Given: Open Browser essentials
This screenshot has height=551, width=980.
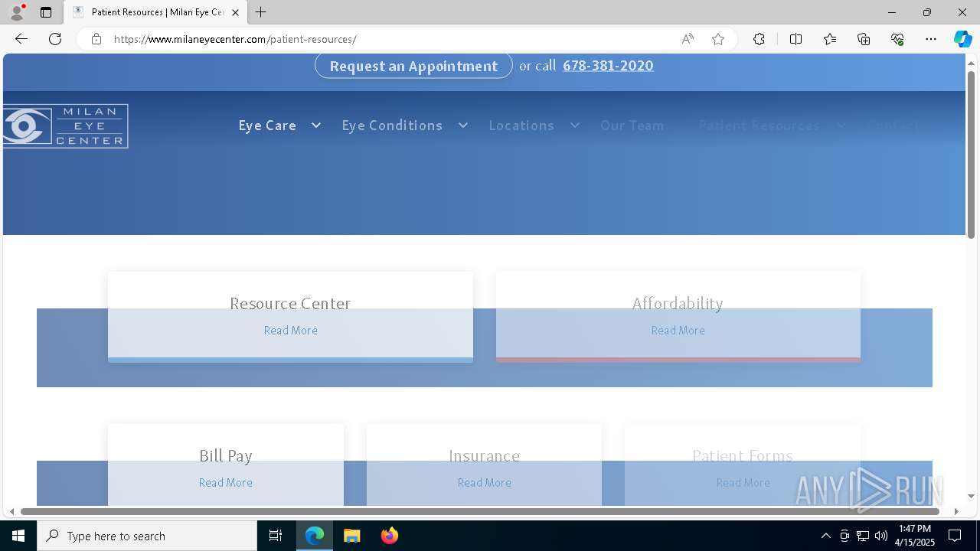Looking at the screenshot, I should (x=897, y=39).
